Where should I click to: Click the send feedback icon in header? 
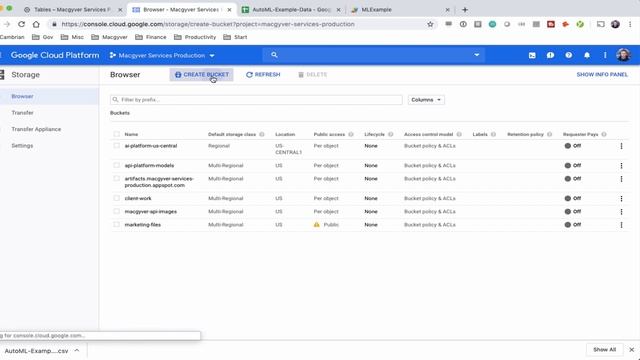click(x=550, y=55)
